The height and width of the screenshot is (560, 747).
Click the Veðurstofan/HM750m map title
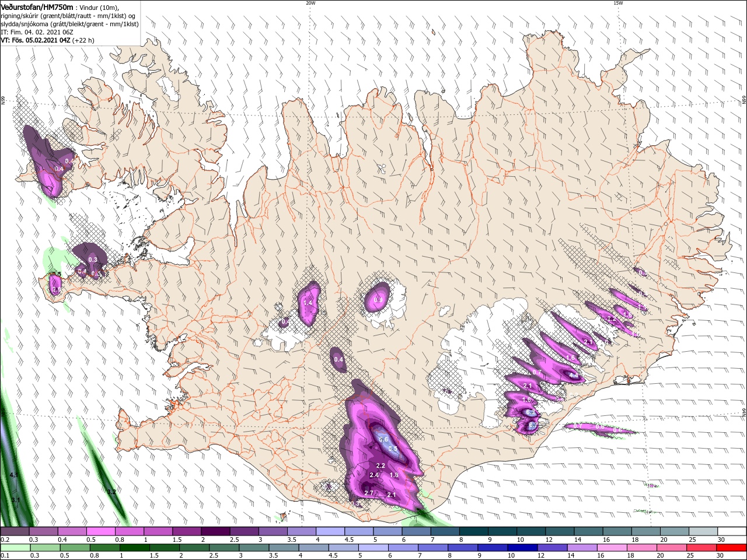[x=37, y=6]
